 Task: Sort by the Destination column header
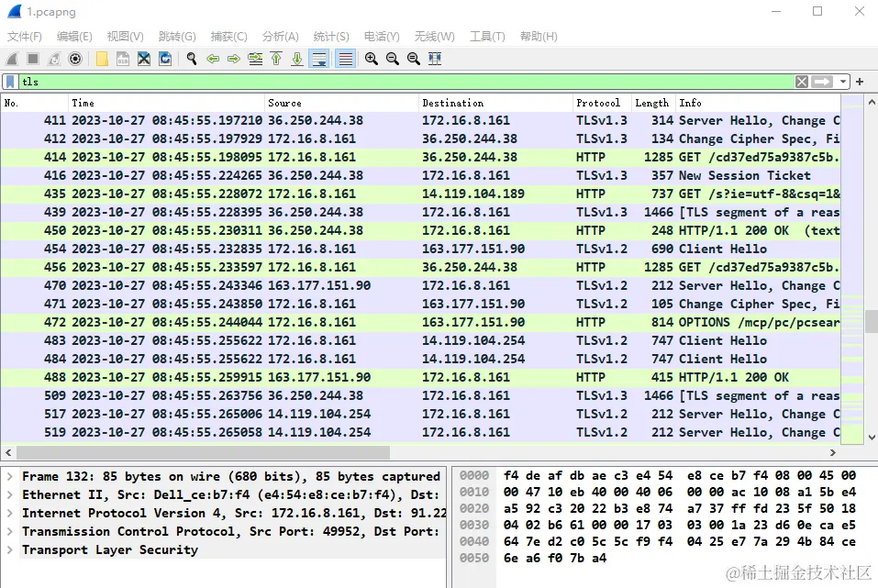[x=495, y=103]
